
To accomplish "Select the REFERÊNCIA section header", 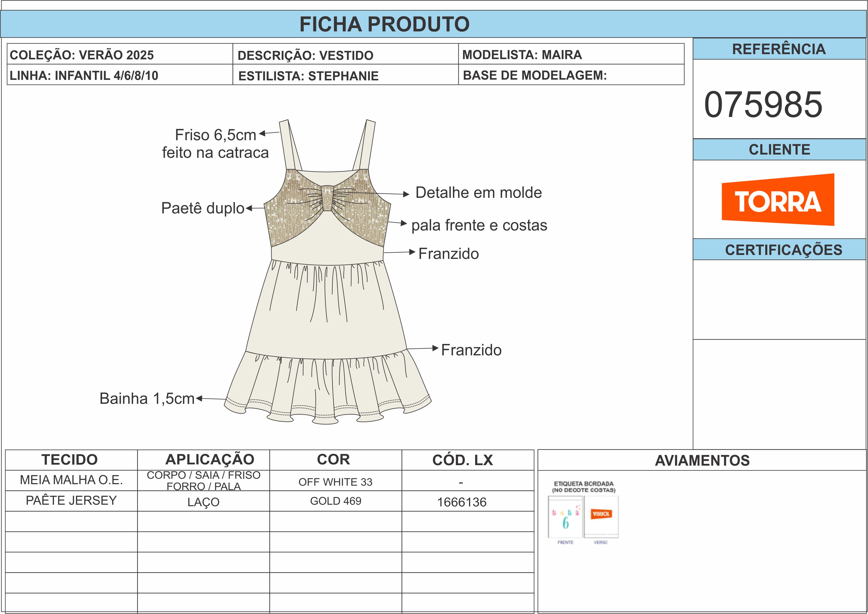I will (779, 49).
